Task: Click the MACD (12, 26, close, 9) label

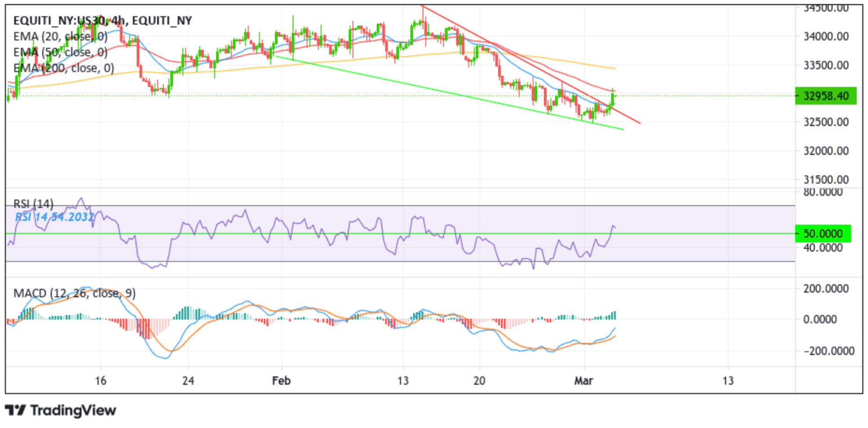Action: point(74,294)
